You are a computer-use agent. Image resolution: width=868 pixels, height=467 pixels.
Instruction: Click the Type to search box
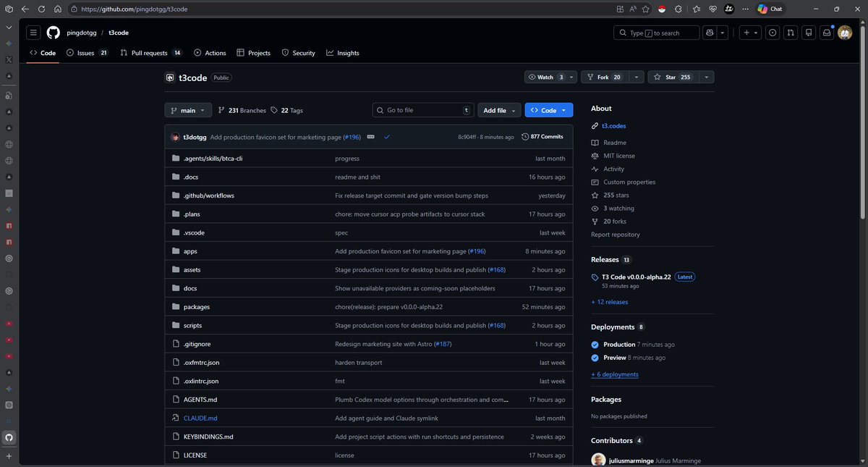pyautogui.click(x=657, y=33)
